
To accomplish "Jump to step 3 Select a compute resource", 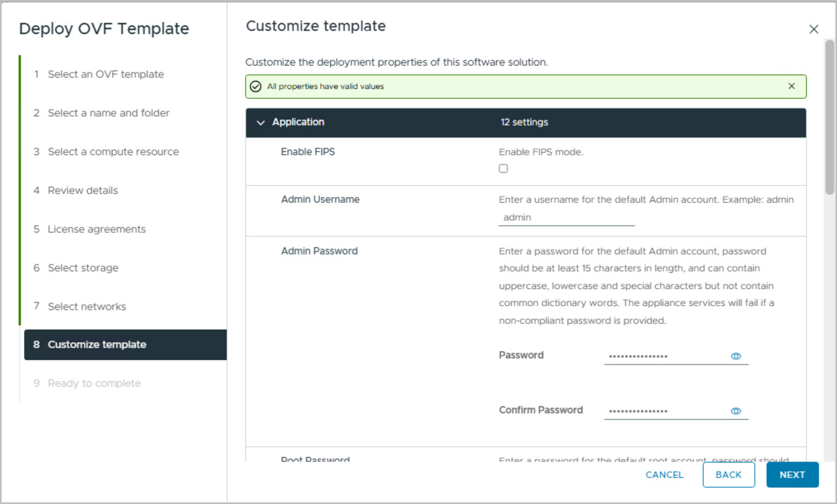I will point(113,152).
